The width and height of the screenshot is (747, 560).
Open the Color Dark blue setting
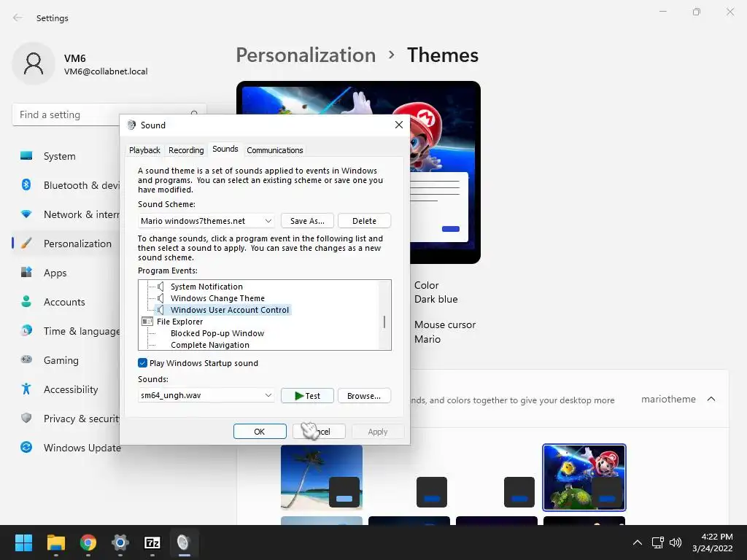pos(436,292)
